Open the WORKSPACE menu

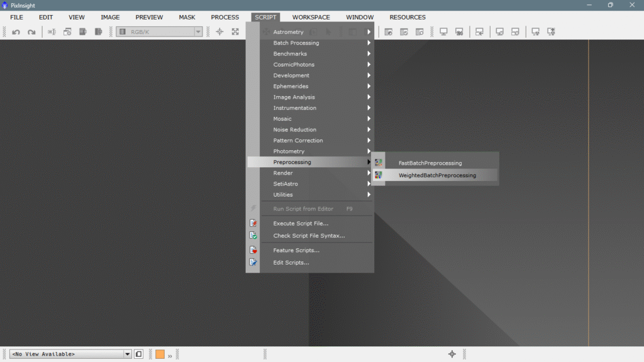pyautogui.click(x=311, y=17)
